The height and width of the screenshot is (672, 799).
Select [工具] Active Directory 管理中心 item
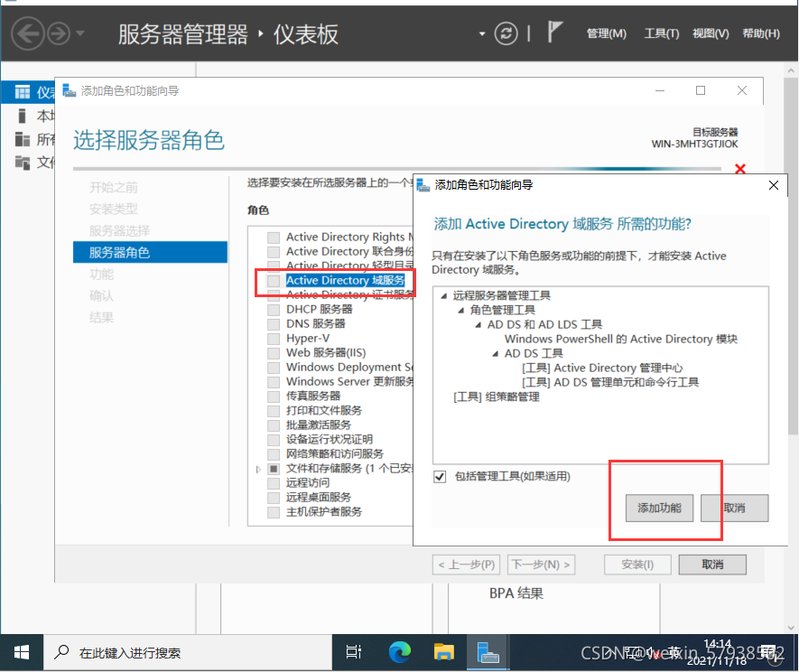click(x=602, y=369)
